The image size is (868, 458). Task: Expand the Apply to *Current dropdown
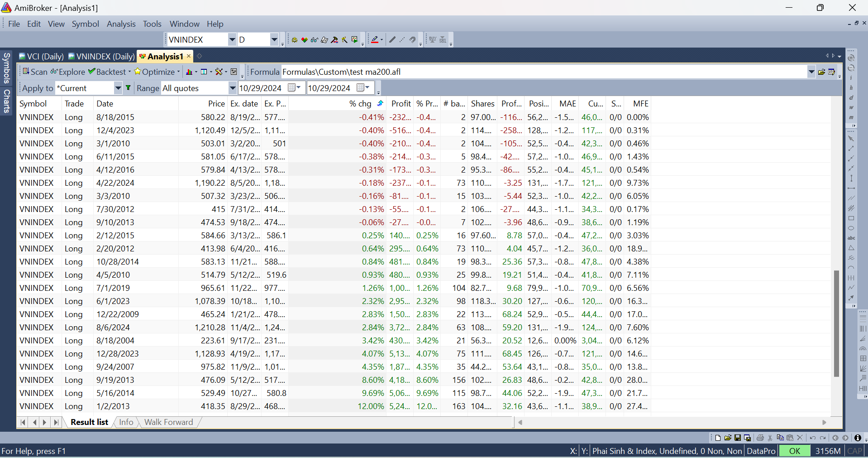coord(118,88)
